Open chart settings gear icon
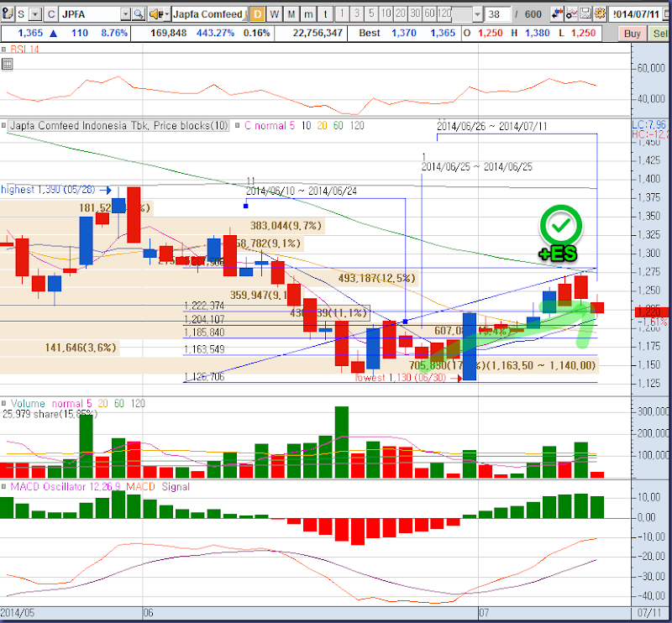This screenshot has width=672, height=623. point(600,14)
